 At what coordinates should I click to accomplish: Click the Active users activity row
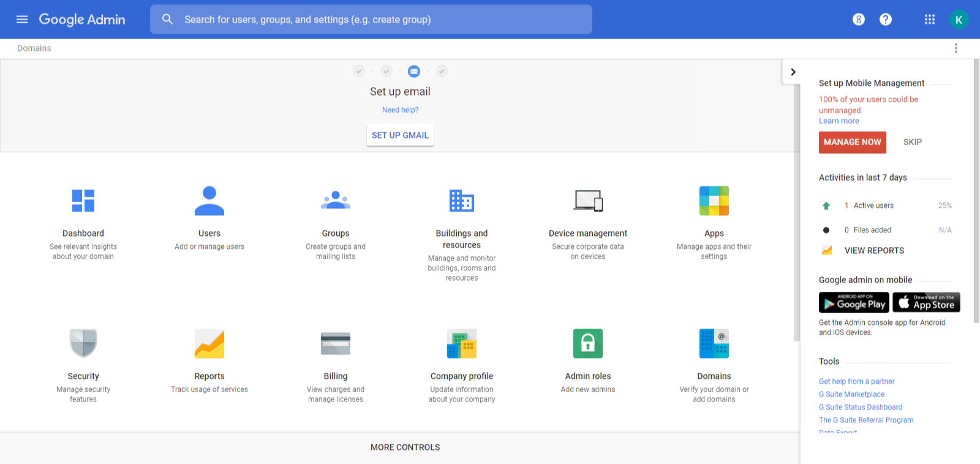886,206
